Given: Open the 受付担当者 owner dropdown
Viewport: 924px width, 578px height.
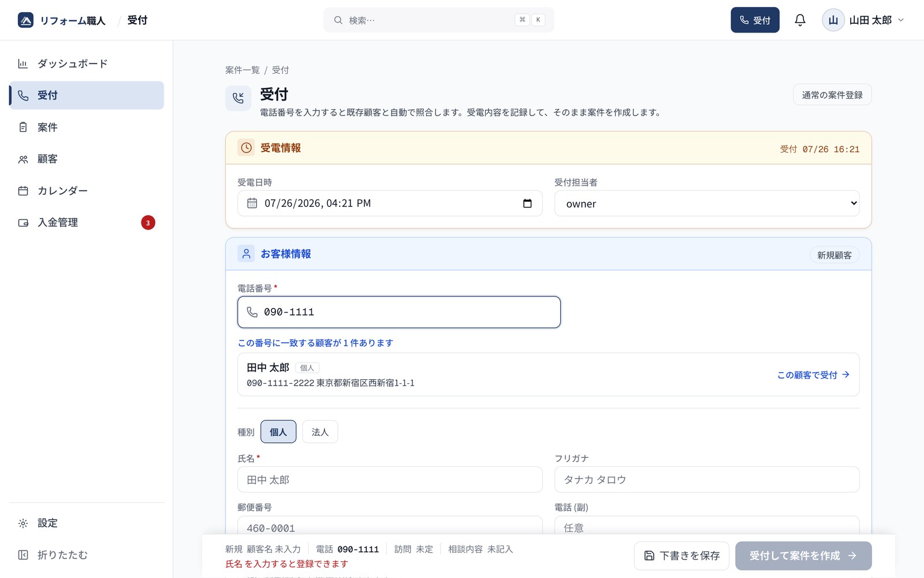Looking at the screenshot, I should [x=707, y=203].
